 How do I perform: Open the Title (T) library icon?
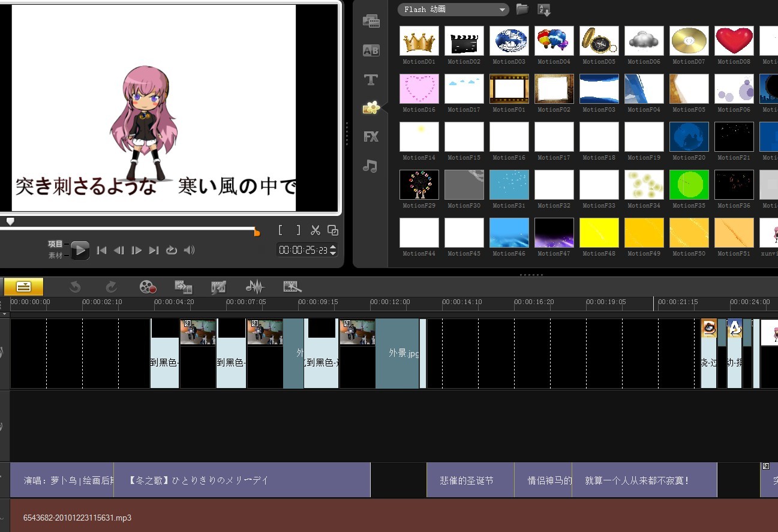click(x=371, y=79)
